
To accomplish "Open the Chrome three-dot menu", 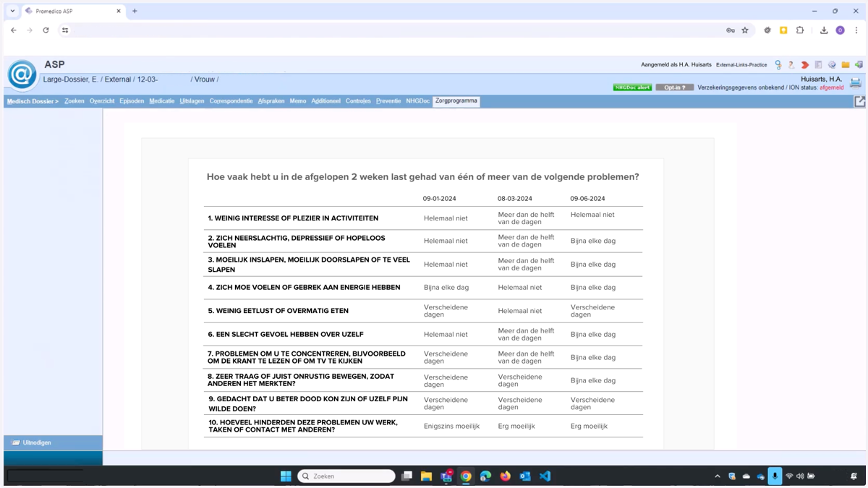I will pos(856,30).
